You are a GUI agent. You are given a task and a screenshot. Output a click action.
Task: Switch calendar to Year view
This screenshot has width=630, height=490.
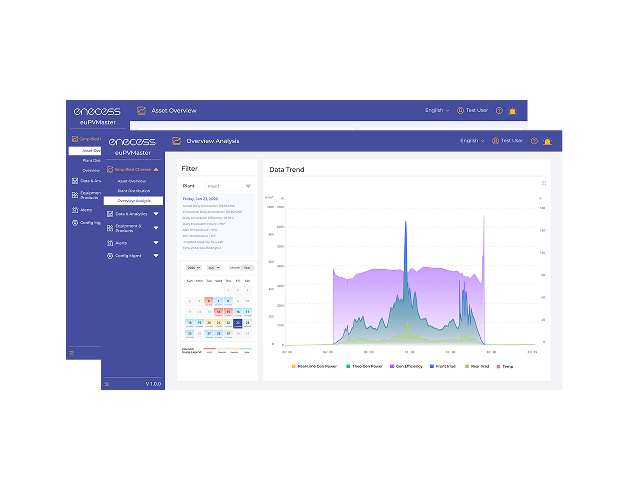(246, 268)
